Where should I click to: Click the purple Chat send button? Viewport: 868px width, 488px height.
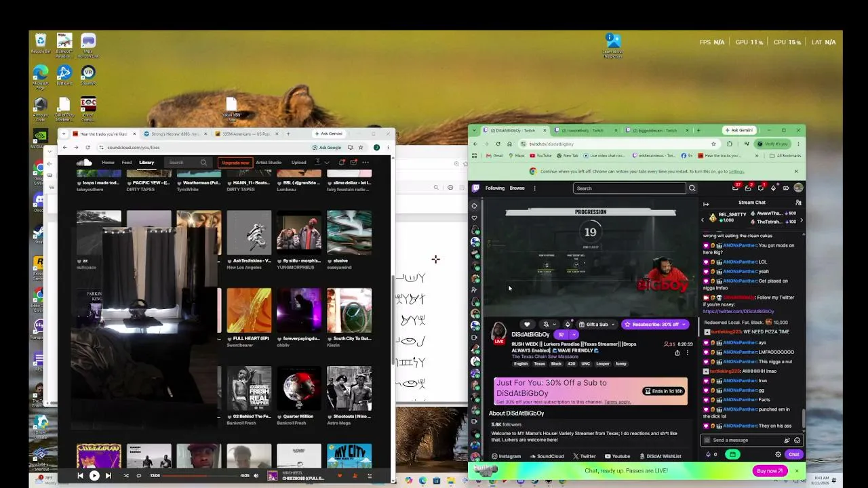click(794, 455)
